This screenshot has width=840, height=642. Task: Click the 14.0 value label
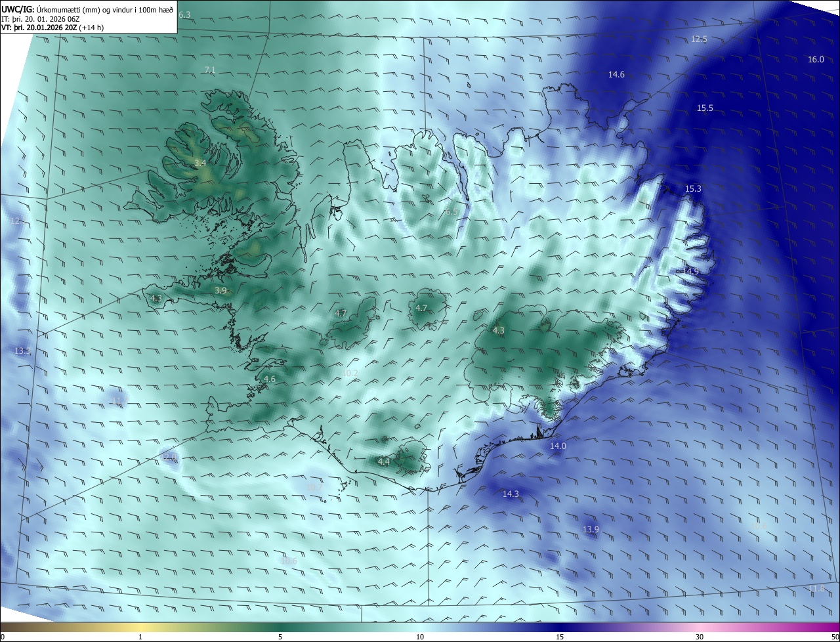click(x=558, y=446)
